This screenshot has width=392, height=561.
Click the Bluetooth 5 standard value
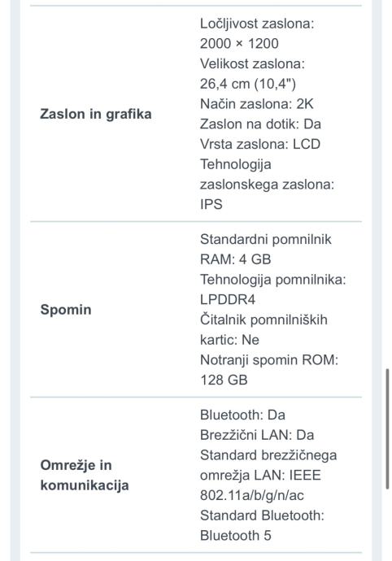point(235,535)
